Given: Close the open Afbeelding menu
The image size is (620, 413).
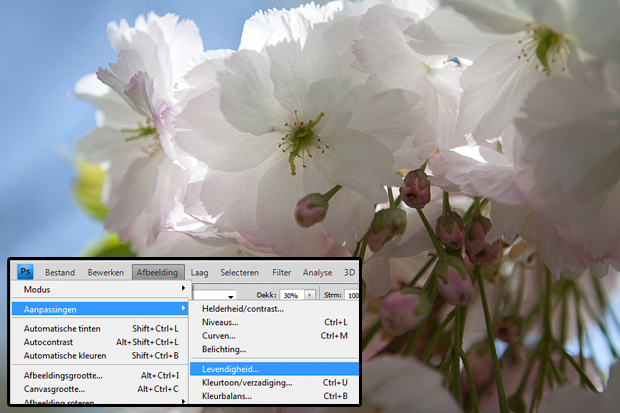Looking at the screenshot, I should 157,273.
